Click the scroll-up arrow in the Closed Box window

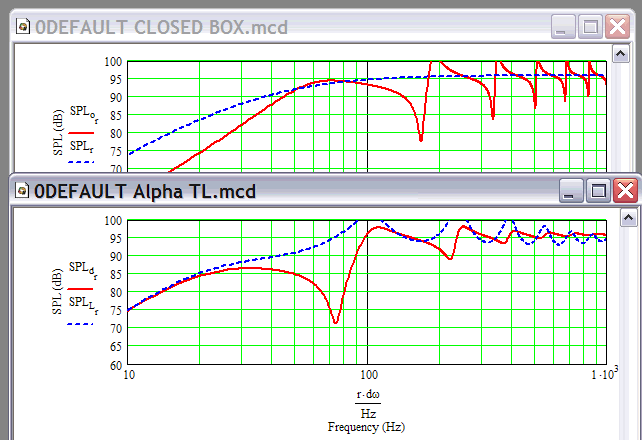tap(621, 54)
